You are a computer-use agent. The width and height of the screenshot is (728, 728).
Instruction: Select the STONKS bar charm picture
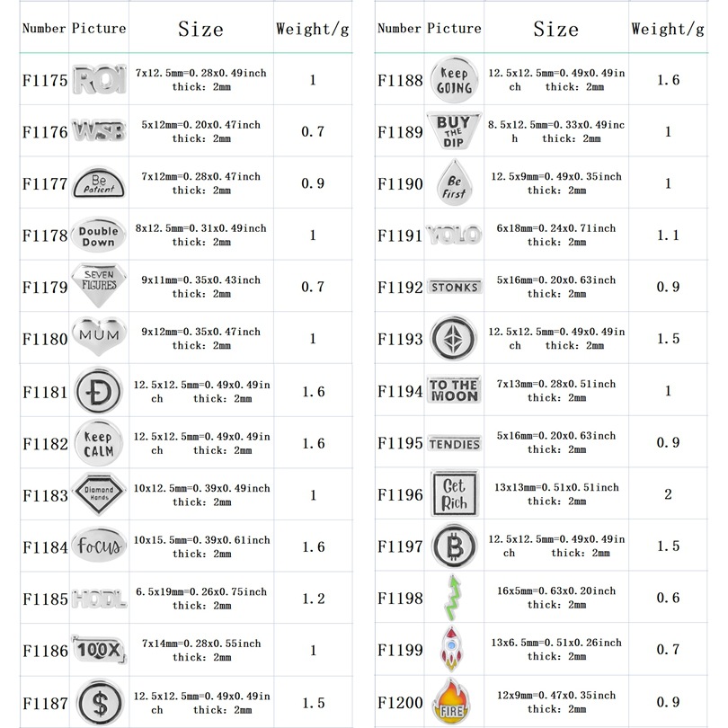(x=454, y=287)
